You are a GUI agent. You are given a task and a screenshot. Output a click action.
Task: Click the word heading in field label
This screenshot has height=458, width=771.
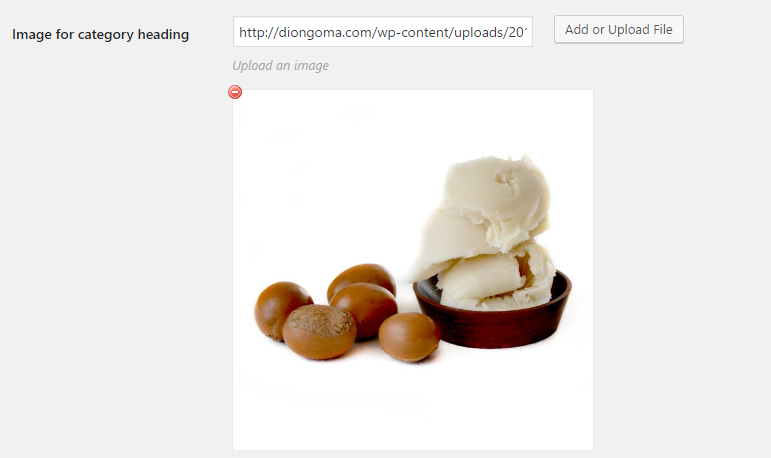[163, 35]
